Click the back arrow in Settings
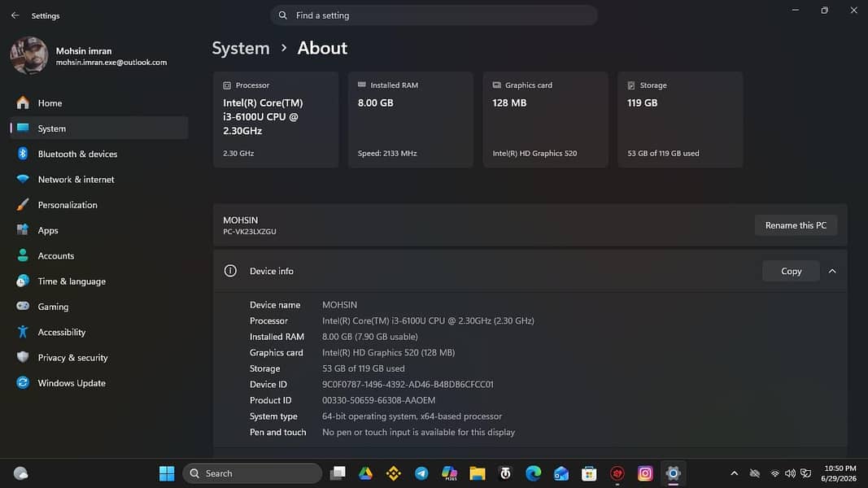 tap(15, 15)
